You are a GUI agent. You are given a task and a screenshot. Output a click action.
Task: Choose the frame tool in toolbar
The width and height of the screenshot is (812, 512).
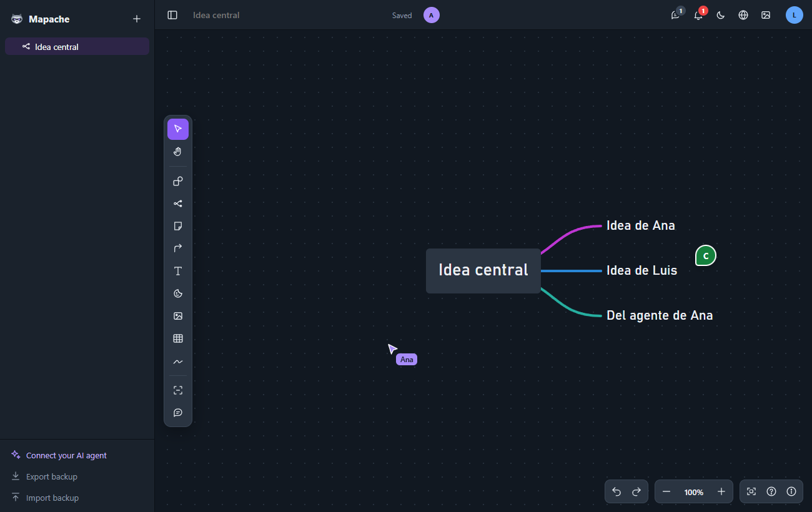click(x=178, y=390)
